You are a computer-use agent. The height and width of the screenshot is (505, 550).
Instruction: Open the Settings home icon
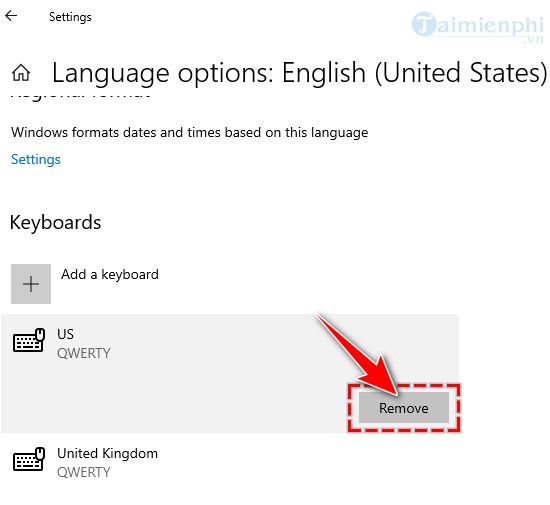point(21,73)
